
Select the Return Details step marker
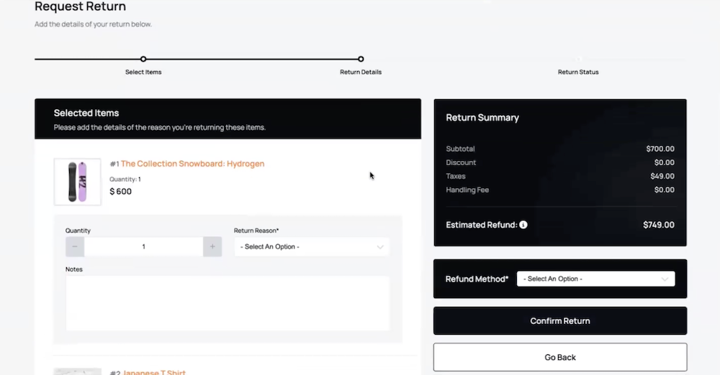pyautogui.click(x=361, y=59)
